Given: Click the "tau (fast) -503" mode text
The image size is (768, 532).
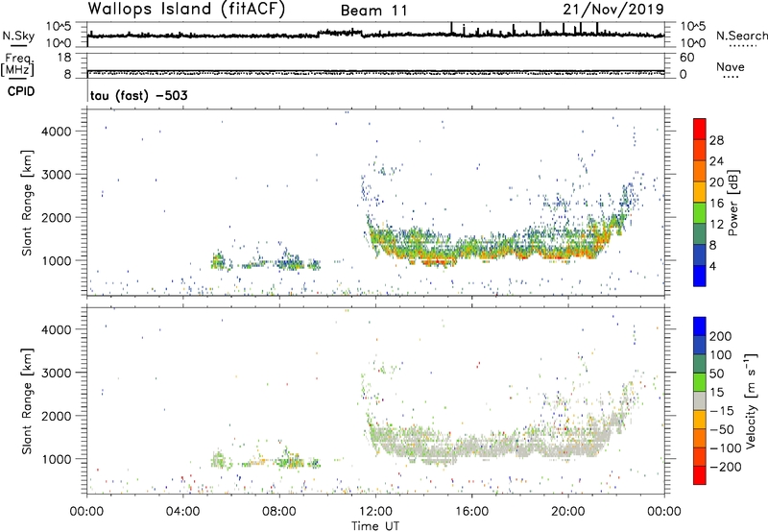Looking at the screenshot, I should tap(138, 95).
